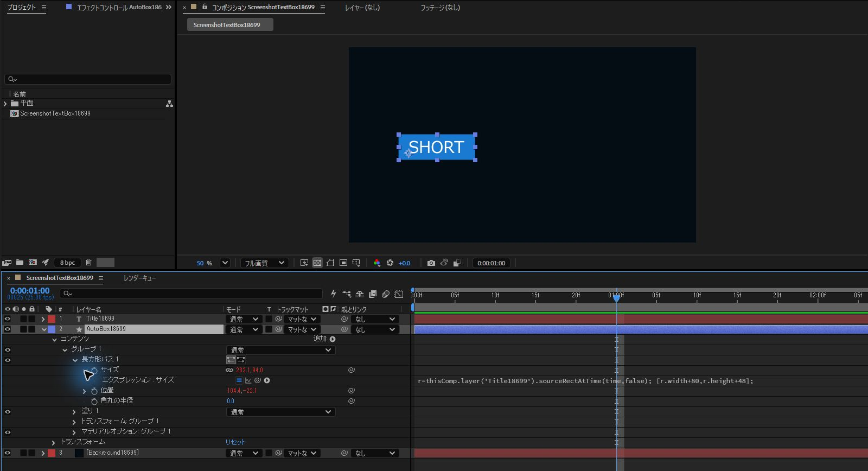This screenshot has height=471, width=868.
Task: Click the サイズ stopwatch icon
Action: click(94, 370)
